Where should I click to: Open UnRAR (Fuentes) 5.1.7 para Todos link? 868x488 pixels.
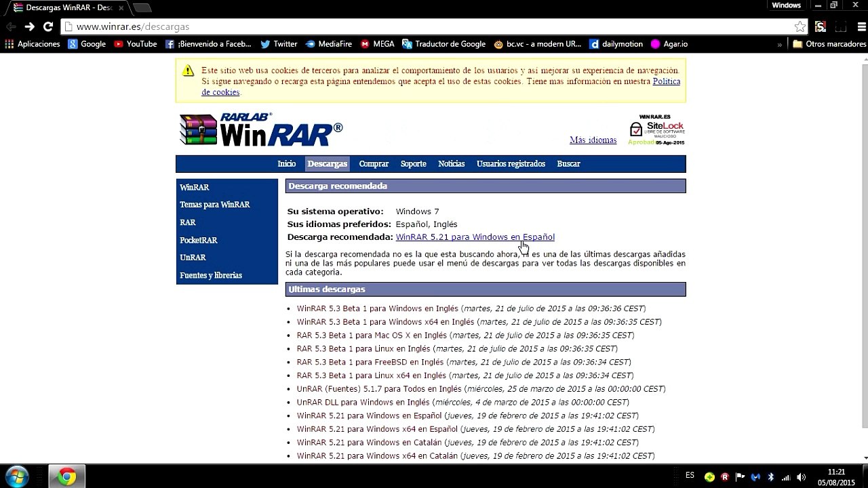click(378, 389)
